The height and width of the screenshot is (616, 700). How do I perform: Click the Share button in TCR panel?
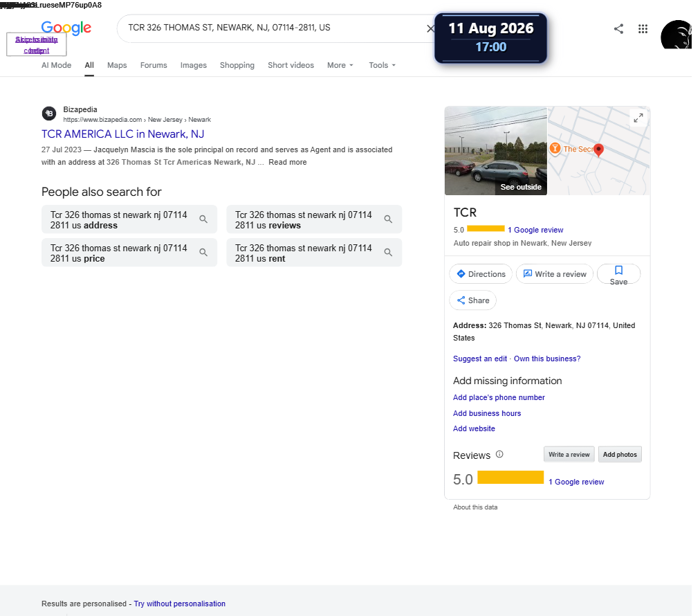(472, 300)
